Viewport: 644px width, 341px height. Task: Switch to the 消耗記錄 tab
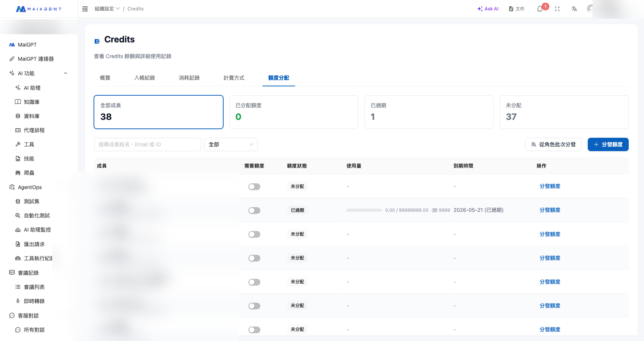point(189,78)
